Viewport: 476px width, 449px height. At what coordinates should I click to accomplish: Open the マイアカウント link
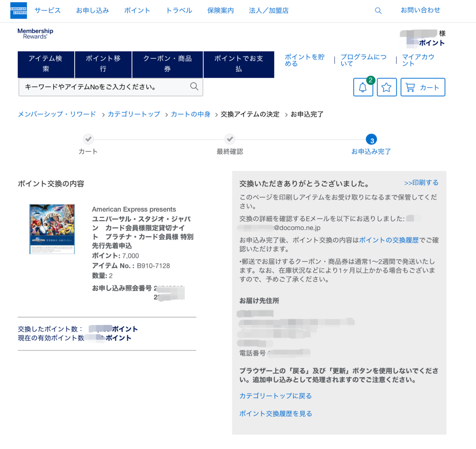(418, 60)
